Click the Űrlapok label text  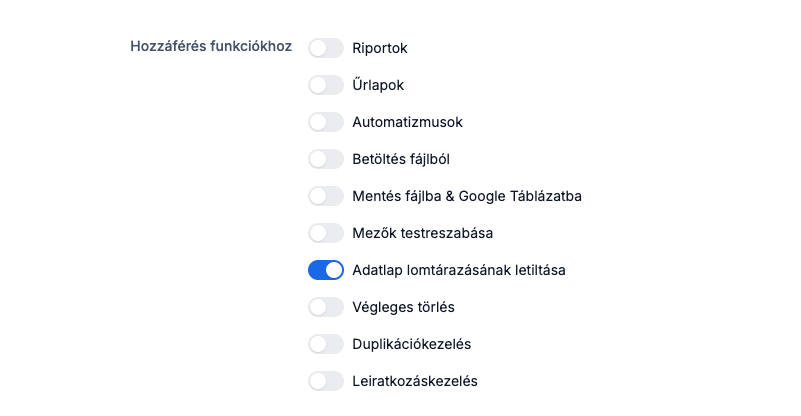(x=378, y=85)
